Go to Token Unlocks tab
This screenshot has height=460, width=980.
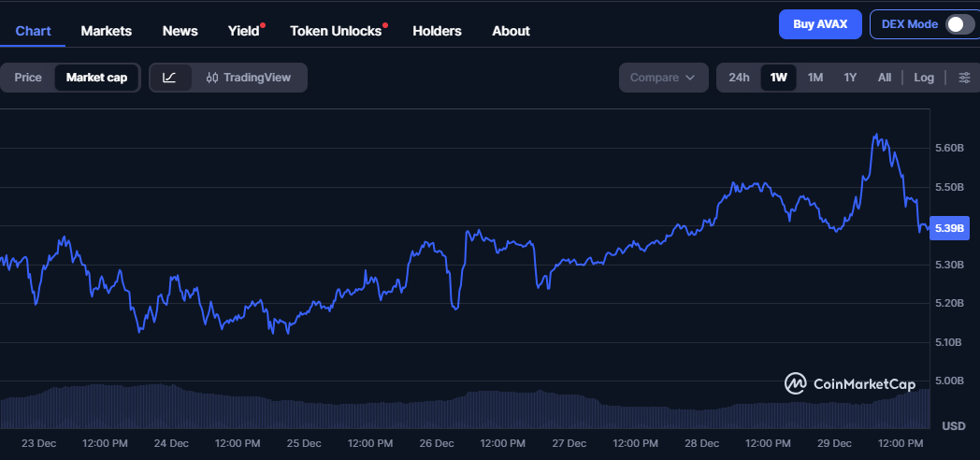point(336,31)
